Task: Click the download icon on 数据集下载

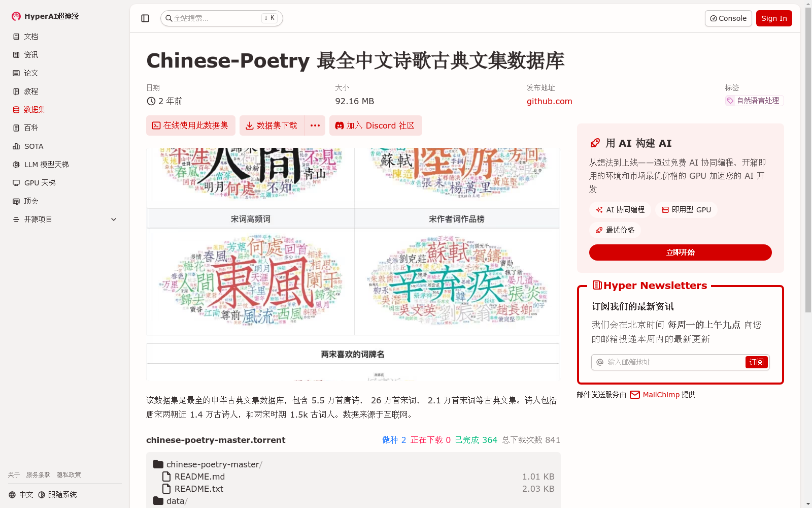Action: pos(249,125)
